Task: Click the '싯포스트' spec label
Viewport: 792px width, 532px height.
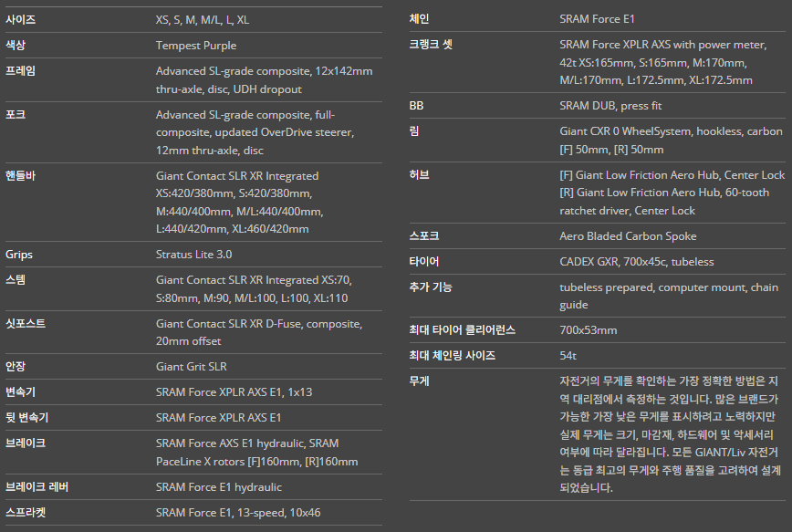Action: pos(26,323)
